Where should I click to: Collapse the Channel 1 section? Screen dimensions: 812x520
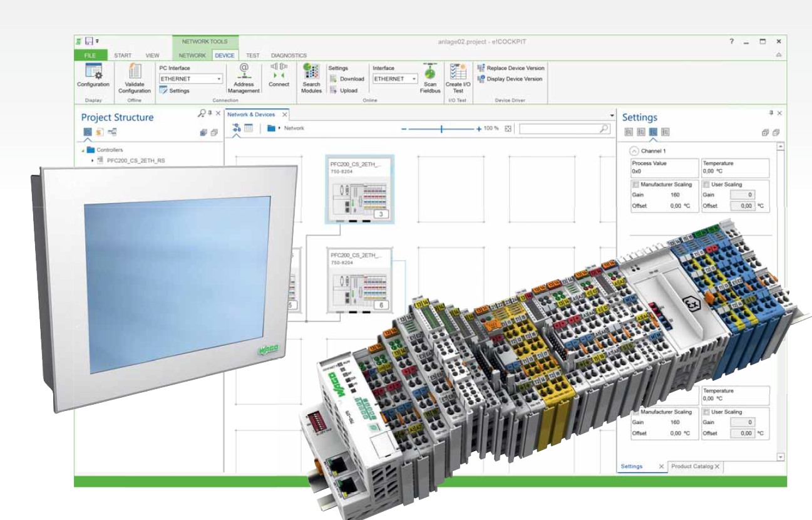click(634, 151)
